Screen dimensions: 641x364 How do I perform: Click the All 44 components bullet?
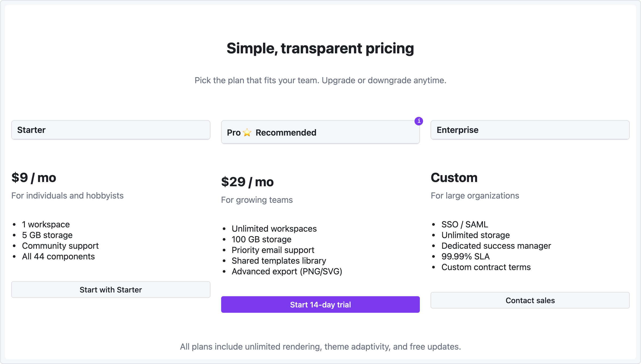(x=58, y=256)
